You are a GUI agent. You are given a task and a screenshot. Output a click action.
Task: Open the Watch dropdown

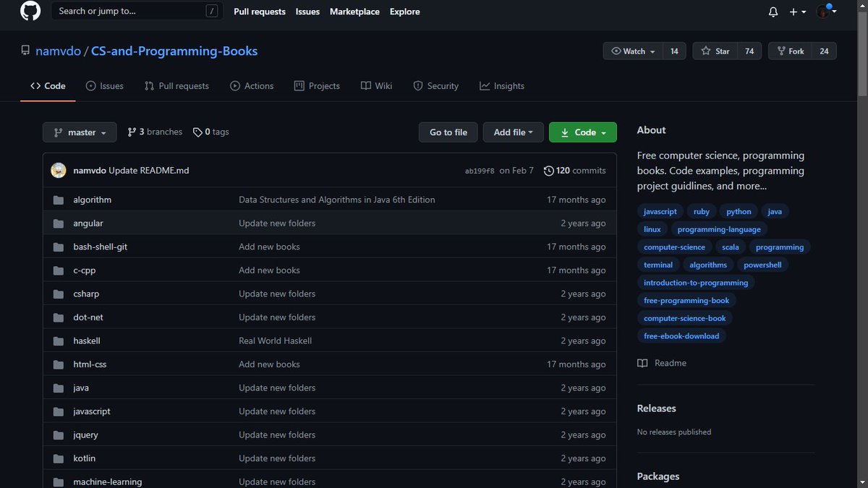tap(634, 51)
